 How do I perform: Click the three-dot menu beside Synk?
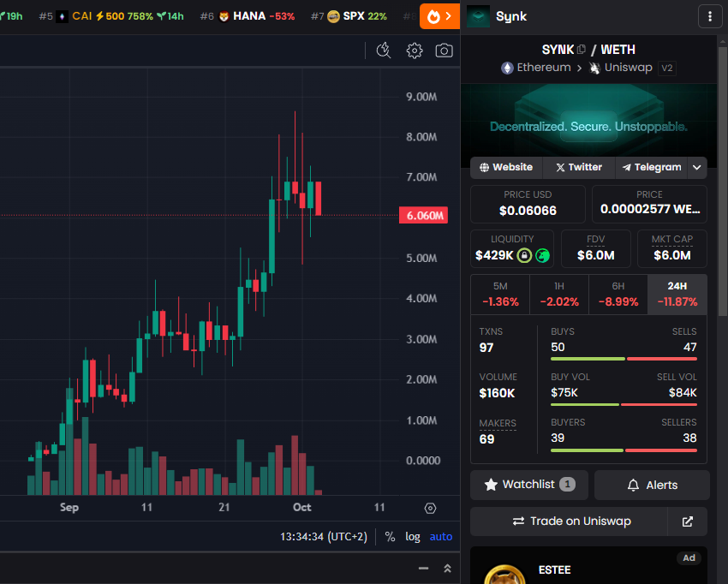[x=710, y=16]
